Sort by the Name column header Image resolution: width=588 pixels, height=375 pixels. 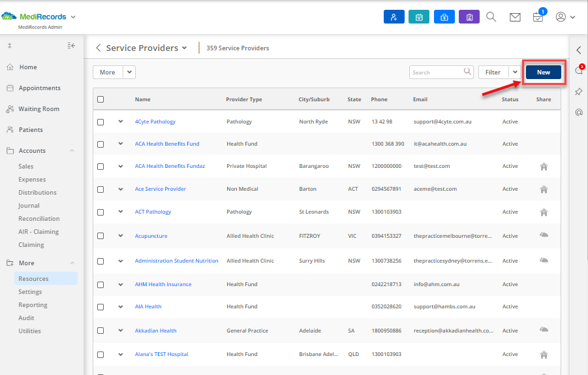(142, 99)
